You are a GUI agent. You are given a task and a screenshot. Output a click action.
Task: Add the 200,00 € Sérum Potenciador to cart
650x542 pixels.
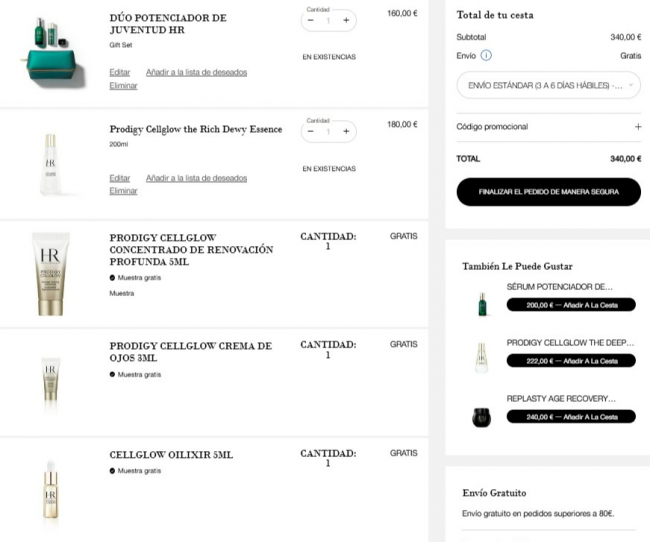pyautogui.click(x=571, y=305)
